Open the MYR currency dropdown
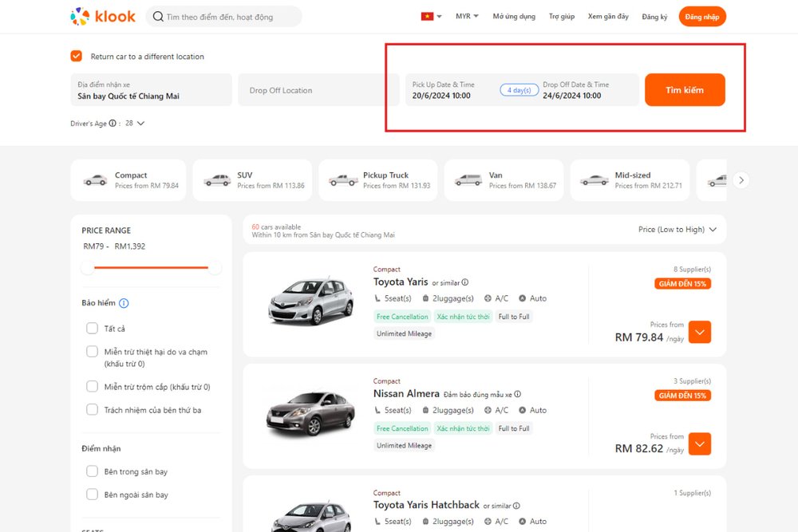The height and width of the screenshot is (532, 798). click(467, 16)
